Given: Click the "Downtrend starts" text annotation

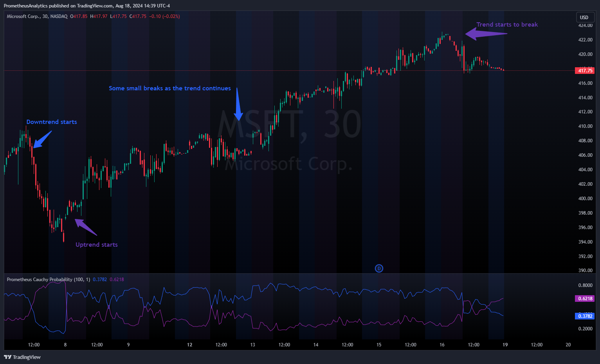Looking at the screenshot, I should [52, 122].
